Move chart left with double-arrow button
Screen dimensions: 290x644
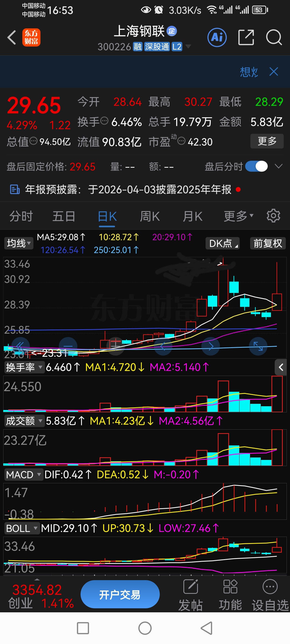pyautogui.click(x=20, y=346)
